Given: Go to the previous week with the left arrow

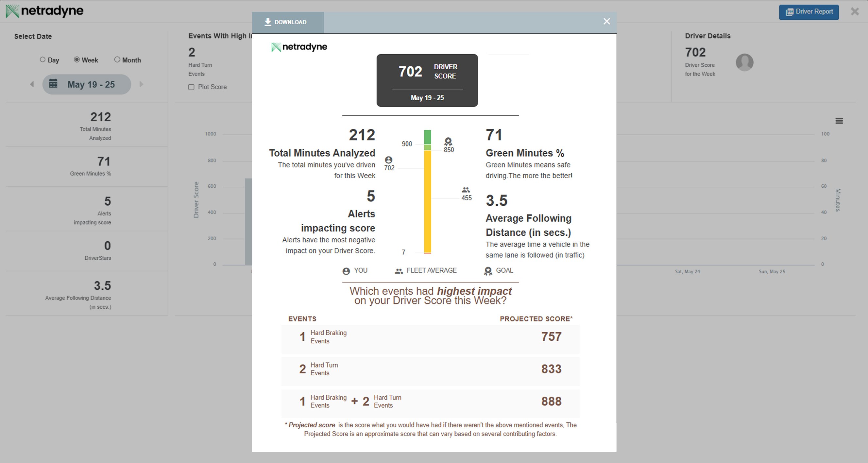Looking at the screenshot, I should (32, 84).
